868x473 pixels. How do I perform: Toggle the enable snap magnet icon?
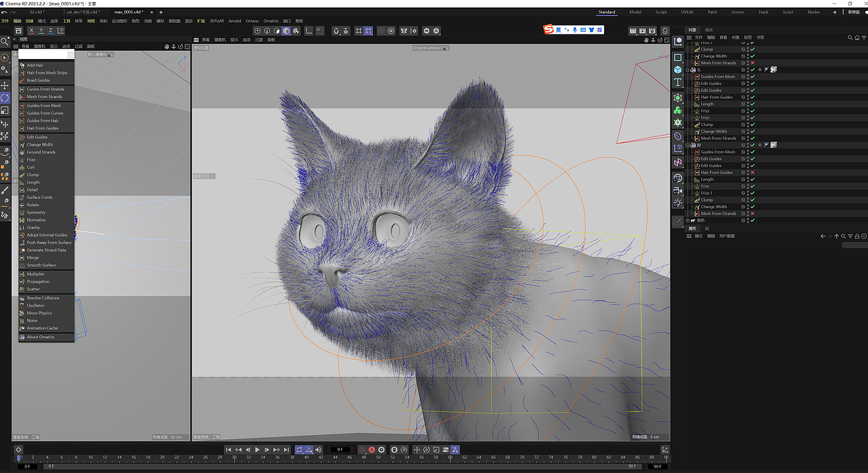coord(336,30)
